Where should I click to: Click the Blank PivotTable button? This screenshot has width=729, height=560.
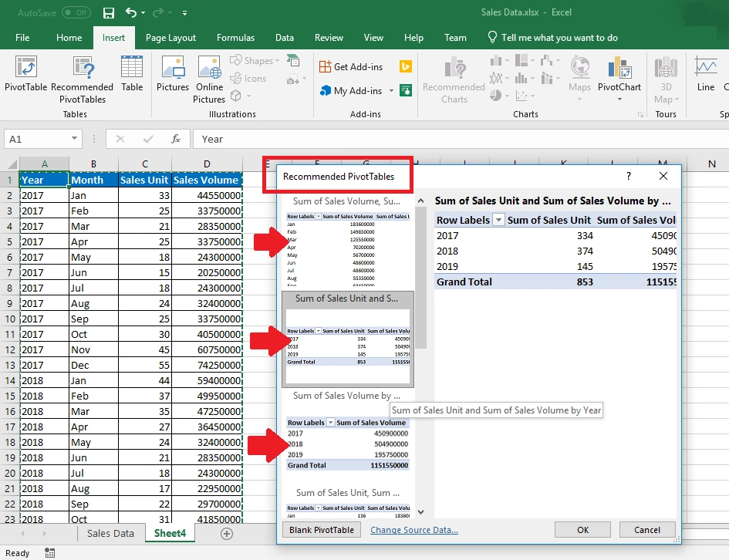click(321, 530)
